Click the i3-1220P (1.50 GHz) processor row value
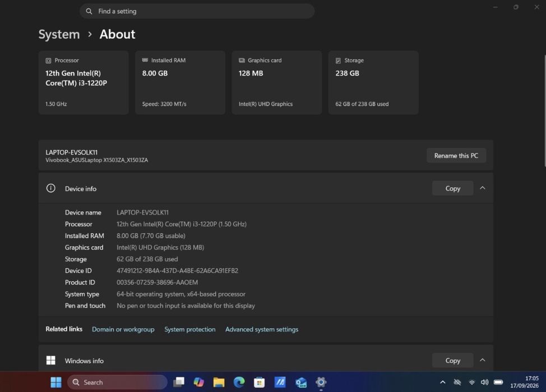 coord(182,224)
